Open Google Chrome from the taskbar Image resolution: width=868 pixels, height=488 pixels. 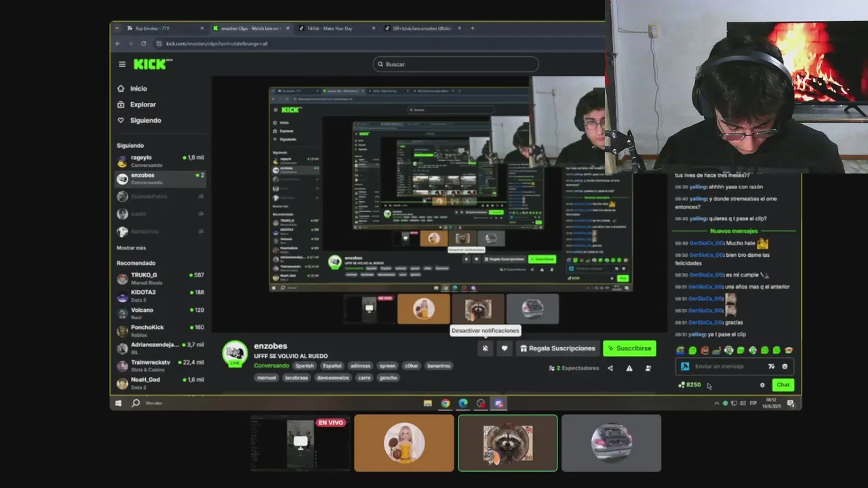click(x=445, y=403)
